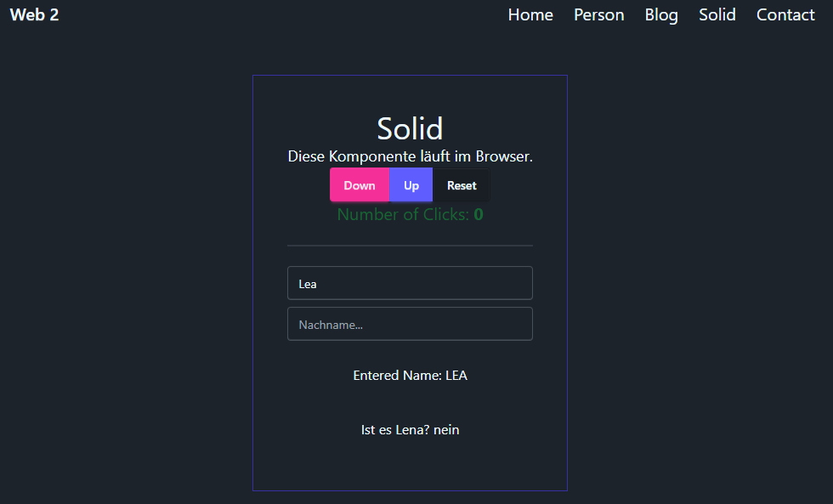The width and height of the screenshot is (833, 504).
Task: Click the uppercase LEA output value
Action: [456, 376]
